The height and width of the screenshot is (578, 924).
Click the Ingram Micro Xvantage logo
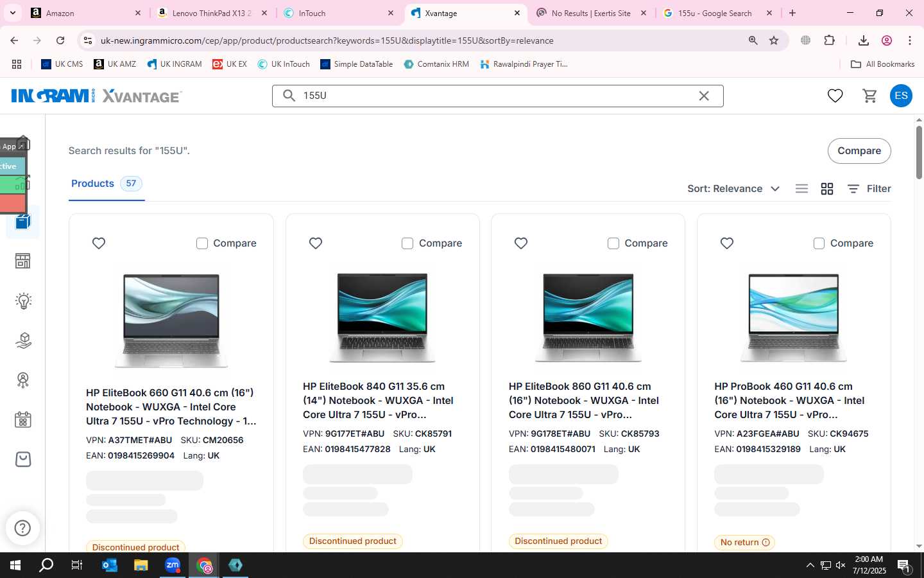coord(97,96)
